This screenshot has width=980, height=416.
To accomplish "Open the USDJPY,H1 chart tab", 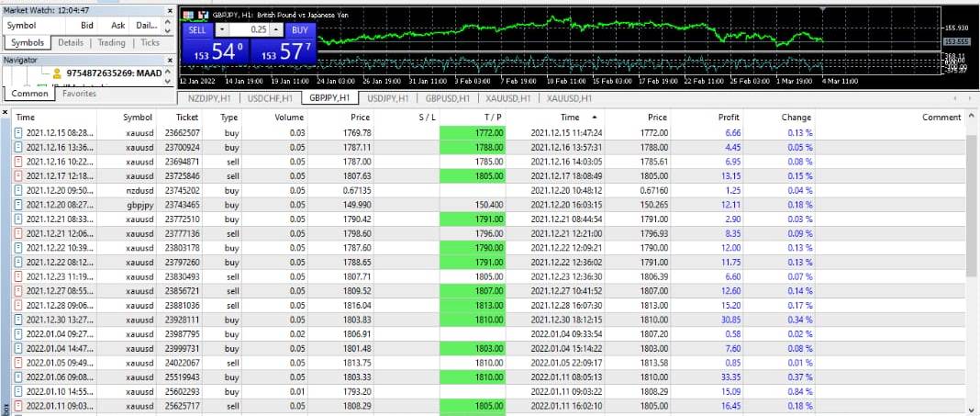I will [x=386, y=98].
